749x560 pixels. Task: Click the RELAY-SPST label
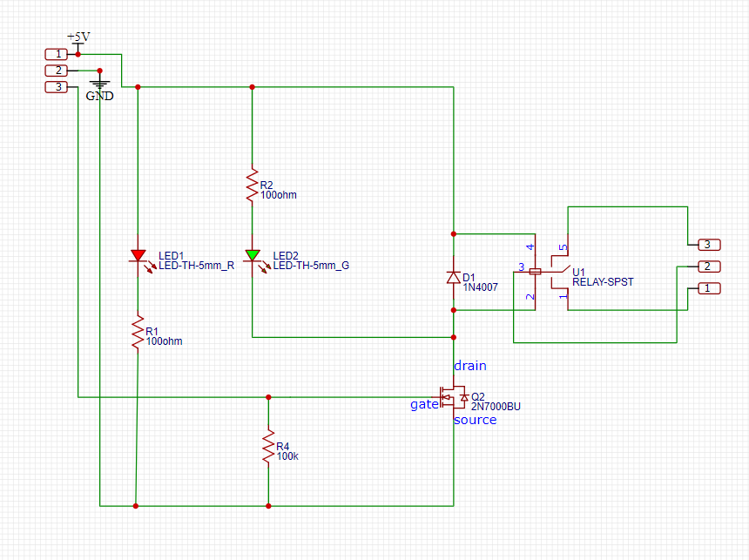click(x=603, y=282)
